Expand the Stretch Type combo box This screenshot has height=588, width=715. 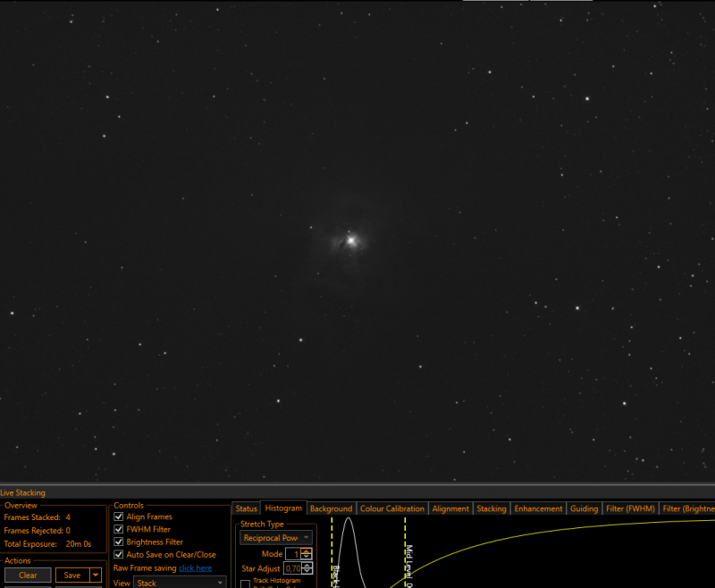pos(276,538)
